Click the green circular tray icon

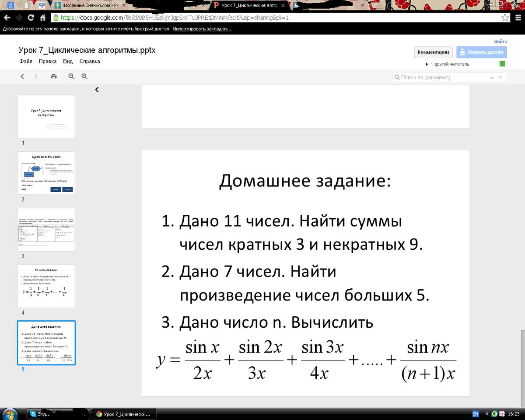(x=495, y=413)
